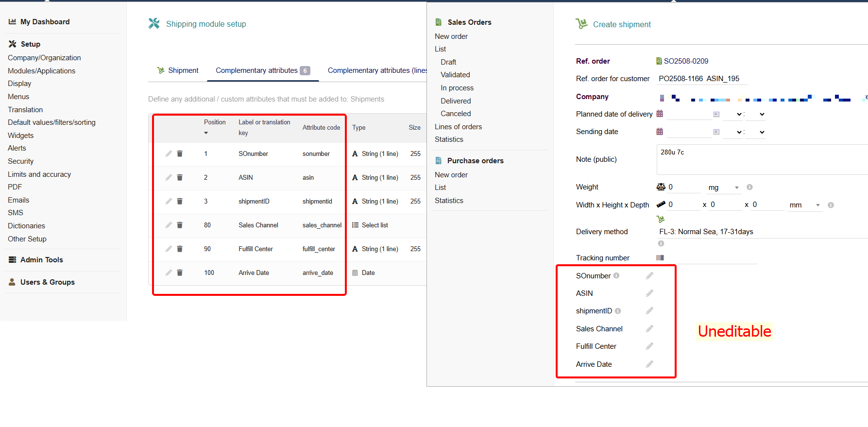
Task: Edit the Arrive Date attribute row
Action: click(x=169, y=273)
